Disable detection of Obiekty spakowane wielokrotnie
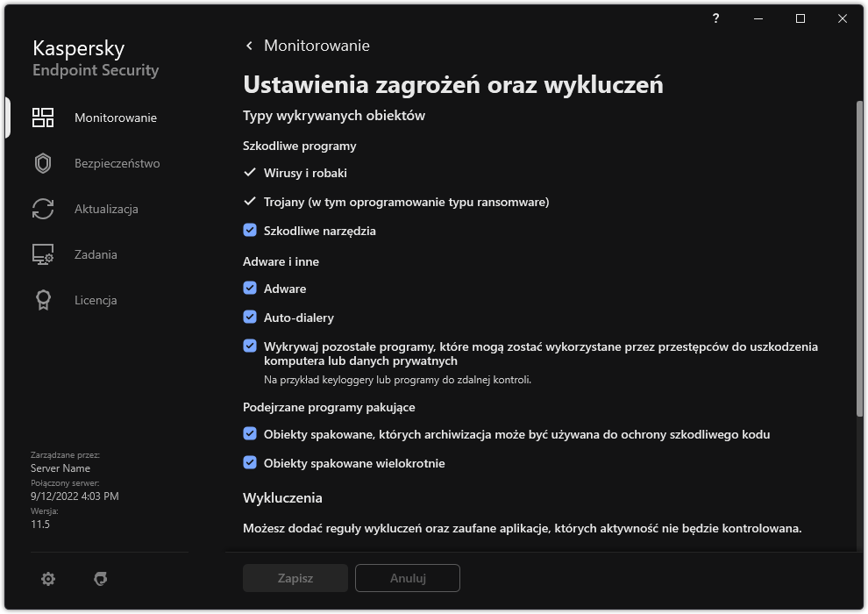Screen dimensions: 868x614 pyautogui.click(x=249, y=462)
